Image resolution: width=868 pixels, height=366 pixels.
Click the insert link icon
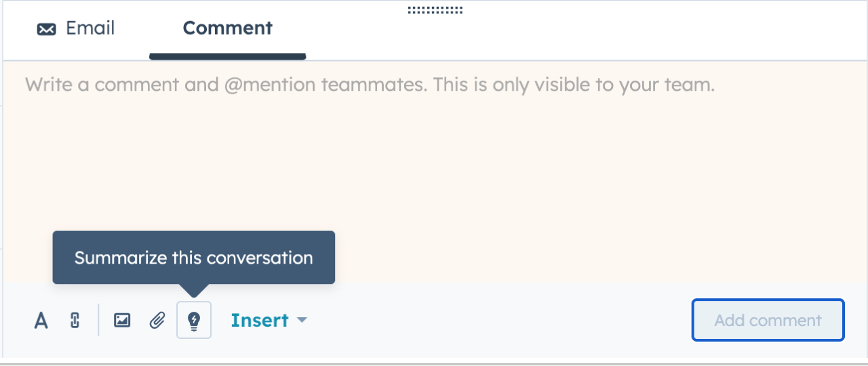coord(75,321)
